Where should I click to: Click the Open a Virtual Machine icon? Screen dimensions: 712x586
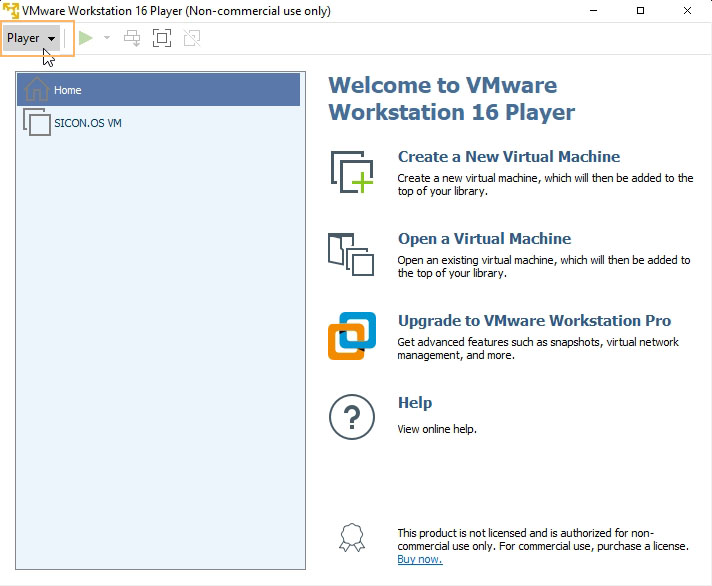point(351,253)
